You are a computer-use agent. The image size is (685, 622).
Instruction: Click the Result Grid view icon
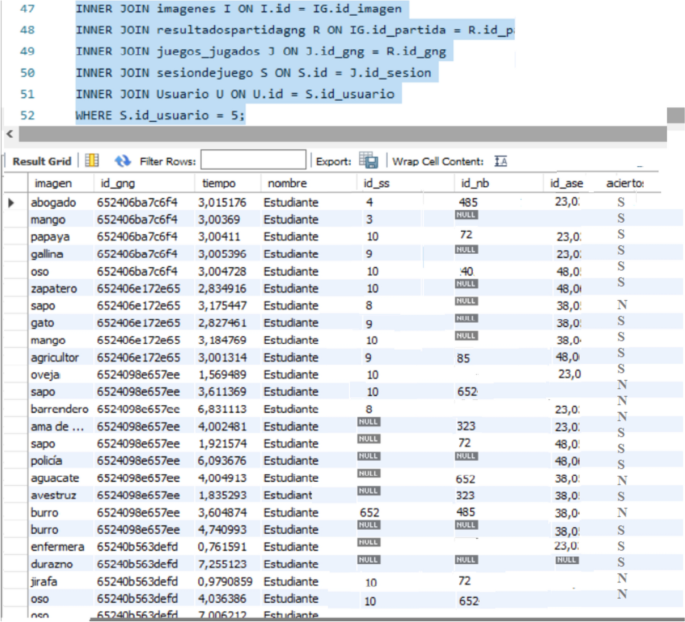click(x=92, y=161)
